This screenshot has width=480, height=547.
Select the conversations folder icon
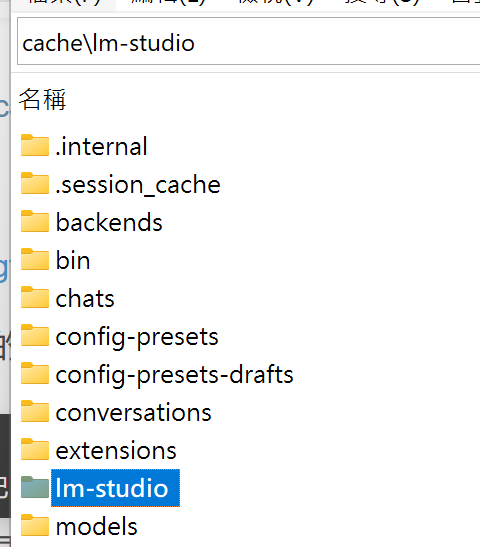tap(35, 411)
